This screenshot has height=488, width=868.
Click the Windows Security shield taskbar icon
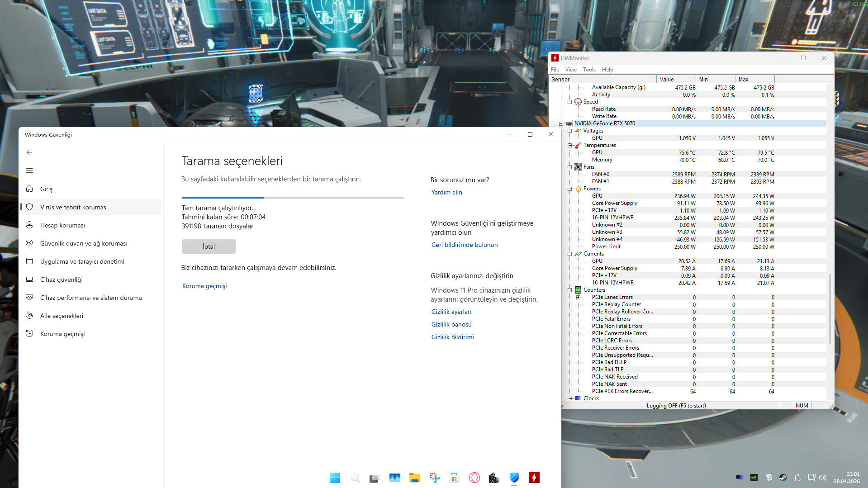pyautogui.click(x=514, y=478)
